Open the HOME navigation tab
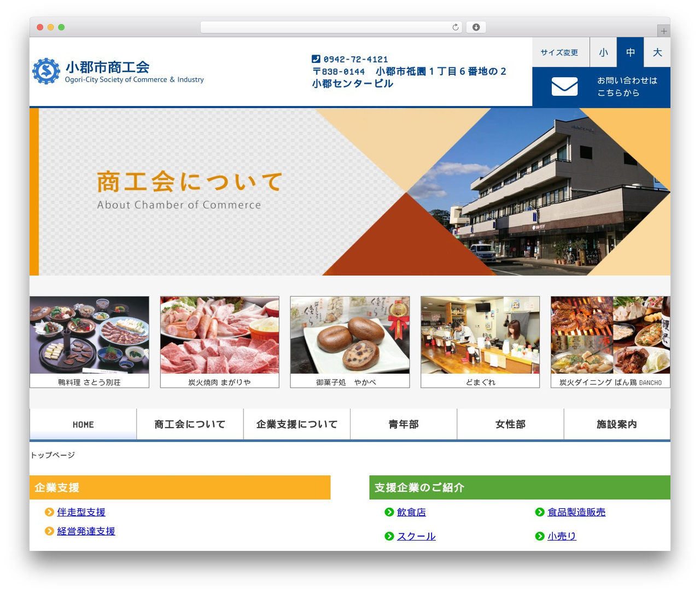This screenshot has height=593, width=700. (x=83, y=424)
